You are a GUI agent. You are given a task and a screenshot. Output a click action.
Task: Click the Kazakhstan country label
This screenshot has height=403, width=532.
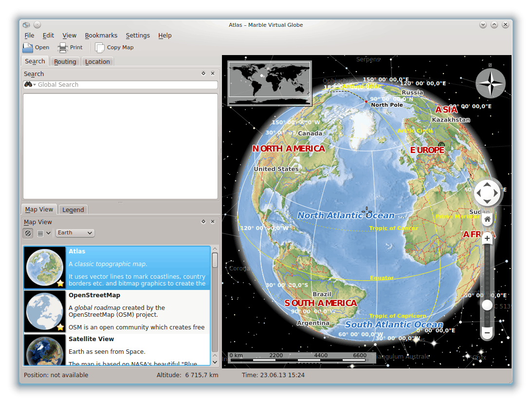click(451, 119)
